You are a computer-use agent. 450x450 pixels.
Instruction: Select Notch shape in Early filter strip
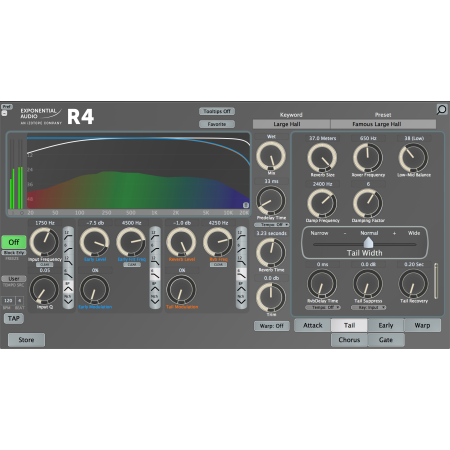click(155, 299)
